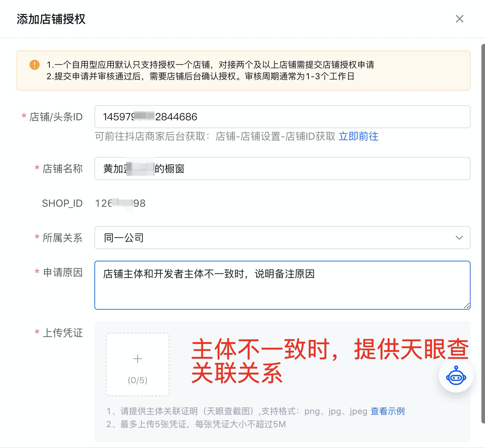485x448 pixels.
Task: Click the 所属关系 field label
Action: coord(63,238)
